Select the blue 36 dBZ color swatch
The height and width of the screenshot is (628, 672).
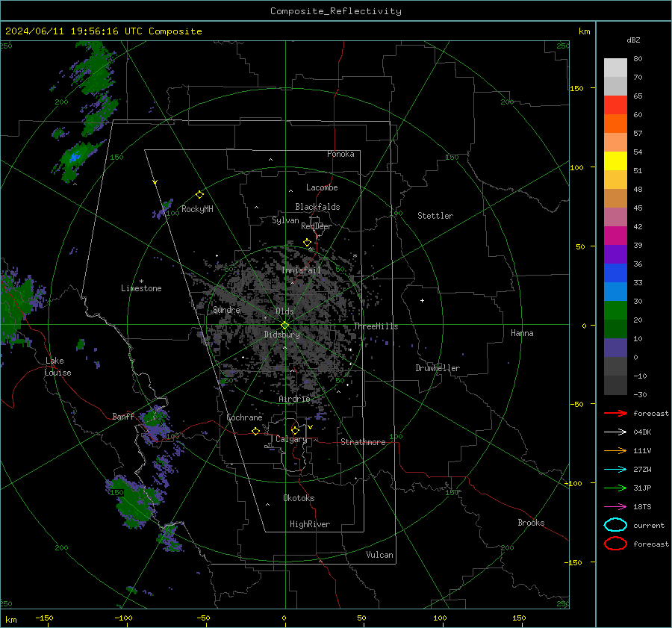[615, 273]
